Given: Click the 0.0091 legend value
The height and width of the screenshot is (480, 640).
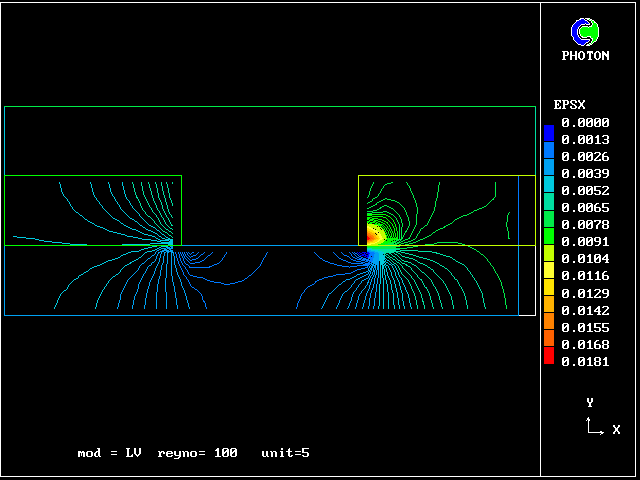Looking at the screenshot, I should point(585,242).
